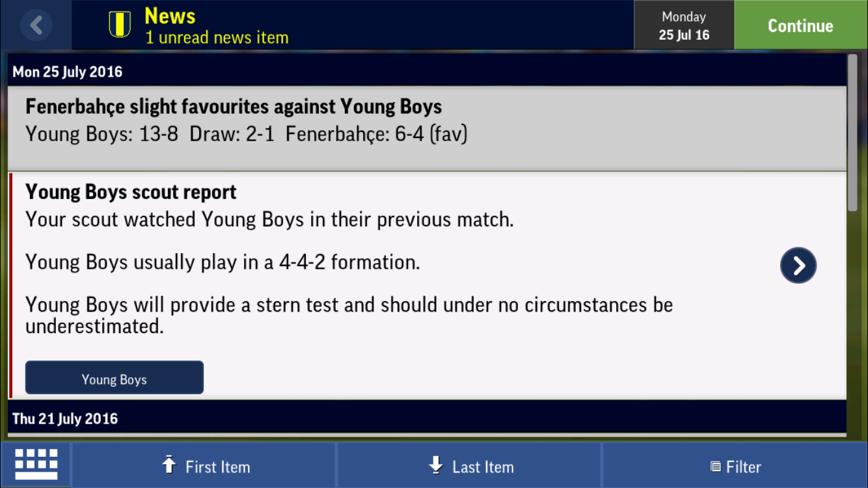Image resolution: width=868 pixels, height=488 pixels.
Task: Select the Young Boys scout report headline
Action: 131,192
